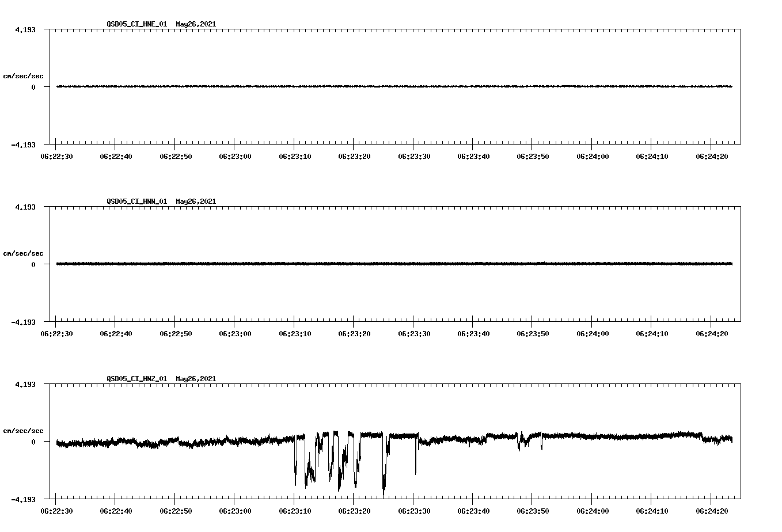Click the cm/sec/sec label on the HNN plot

pos(24,253)
